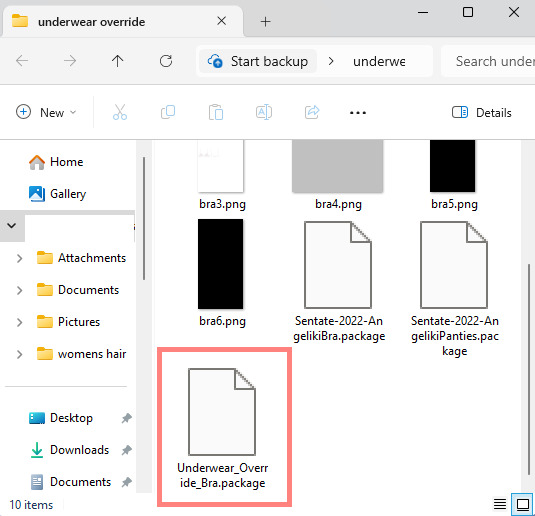Screen dimensions: 535x516
Task: Click the Copy icon in toolbar
Action: [x=168, y=112]
